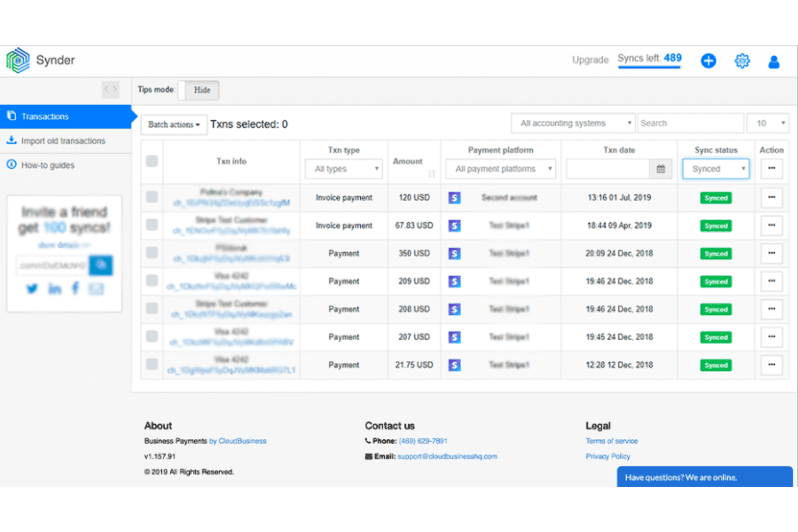Collapse sidebar with the arrows icon
The height and width of the screenshot is (532, 798).
coord(111,89)
